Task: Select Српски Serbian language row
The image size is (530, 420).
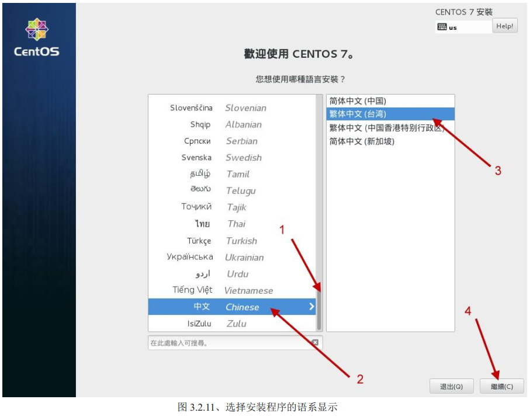Action: pos(232,141)
